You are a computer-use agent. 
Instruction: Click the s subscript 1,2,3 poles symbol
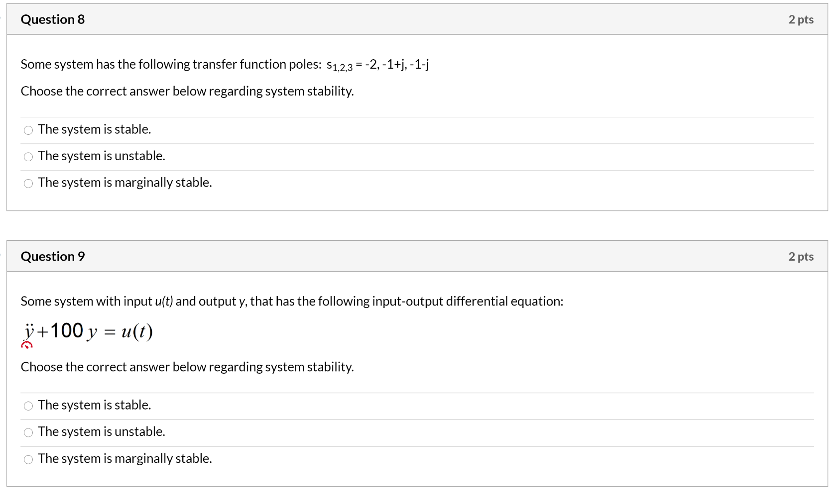[x=340, y=66]
